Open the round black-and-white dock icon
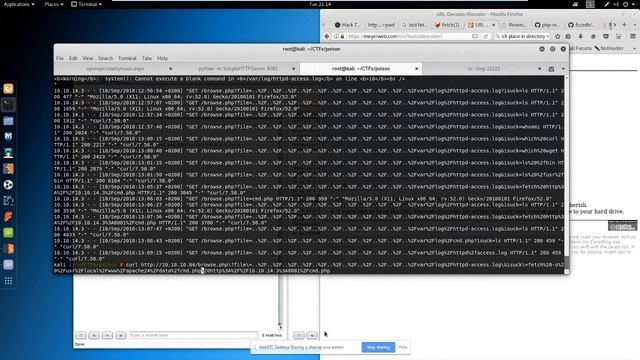The image size is (640, 360). (8, 184)
